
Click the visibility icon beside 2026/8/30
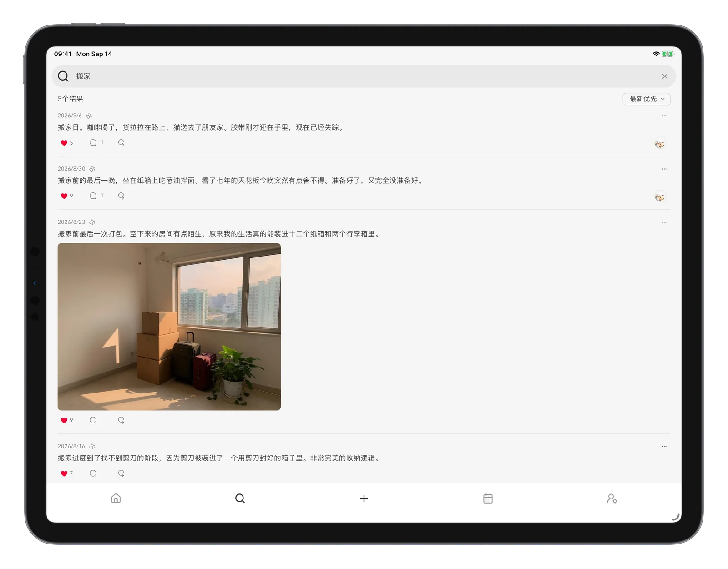92,169
